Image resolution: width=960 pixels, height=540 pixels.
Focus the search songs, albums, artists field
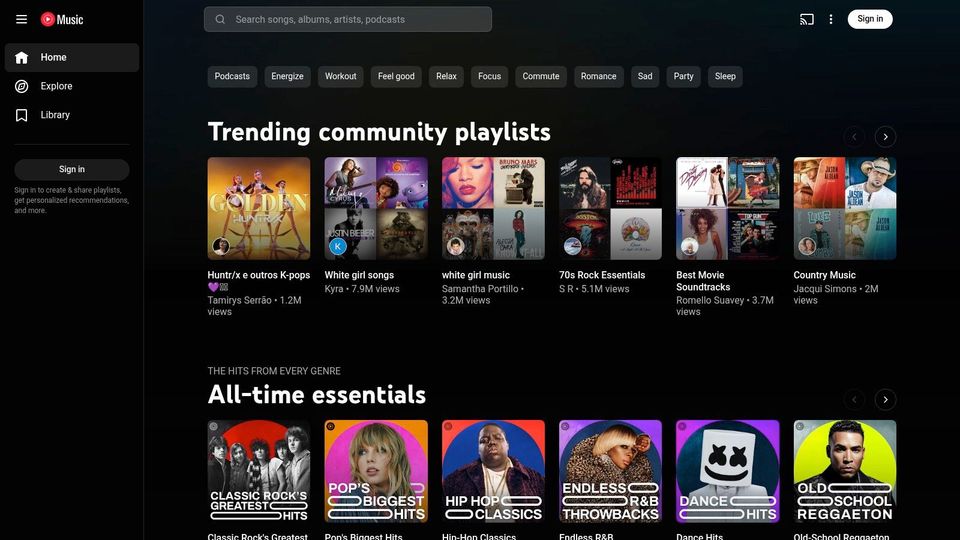[x=348, y=20]
